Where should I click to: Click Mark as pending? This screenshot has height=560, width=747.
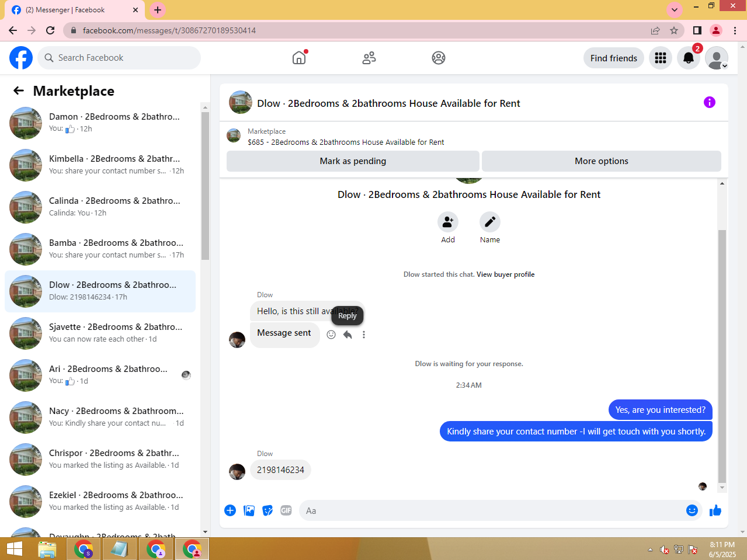353,161
